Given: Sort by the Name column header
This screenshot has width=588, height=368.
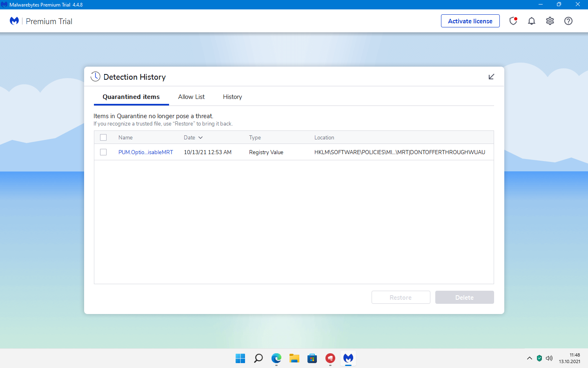Looking at the screenshot, I should [x=125, y=138].
